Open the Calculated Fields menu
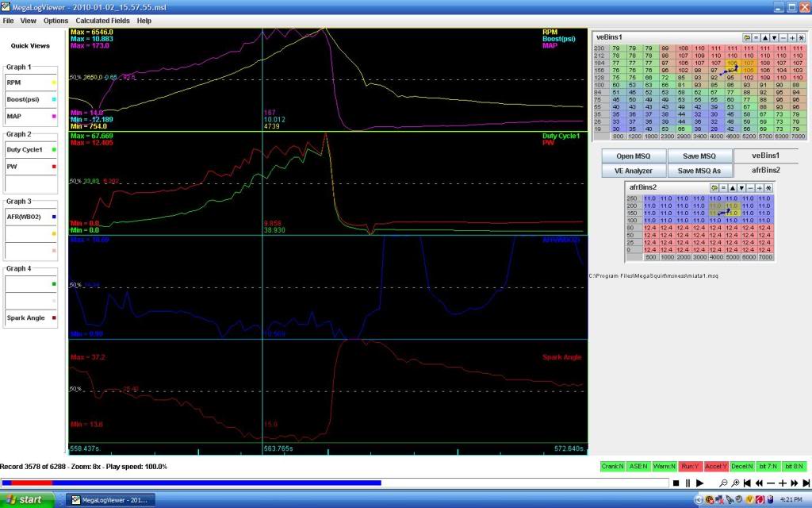The width and height of the screenshot is (812, 508). click(102, 20)
